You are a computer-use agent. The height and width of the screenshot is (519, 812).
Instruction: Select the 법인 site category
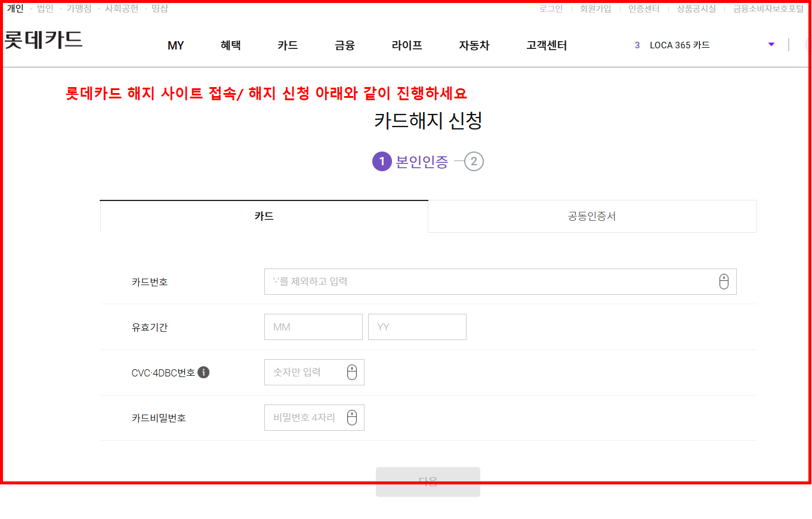tap(45, 9)
